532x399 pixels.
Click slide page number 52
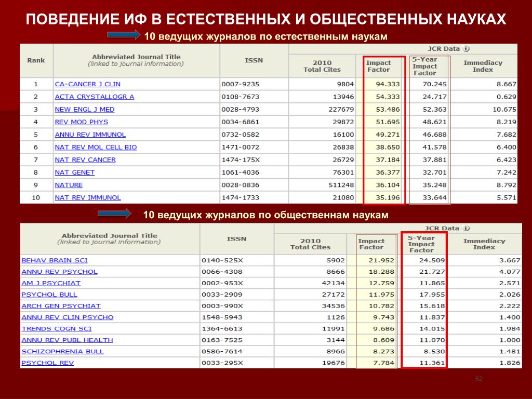tap(478, 379)
